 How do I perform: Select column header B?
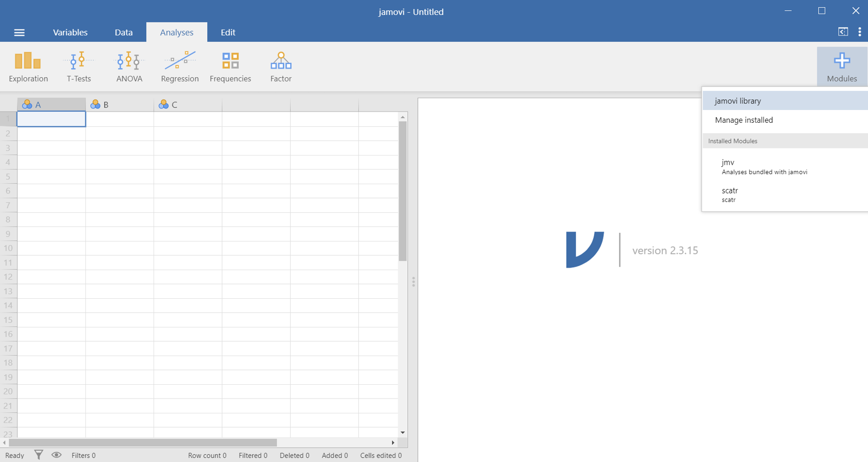(119, 105)
